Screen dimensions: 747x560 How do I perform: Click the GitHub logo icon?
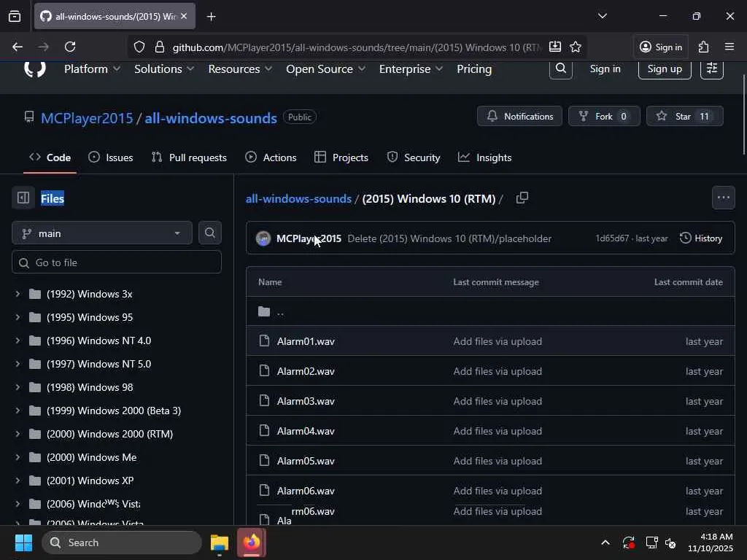pos(35,69)
